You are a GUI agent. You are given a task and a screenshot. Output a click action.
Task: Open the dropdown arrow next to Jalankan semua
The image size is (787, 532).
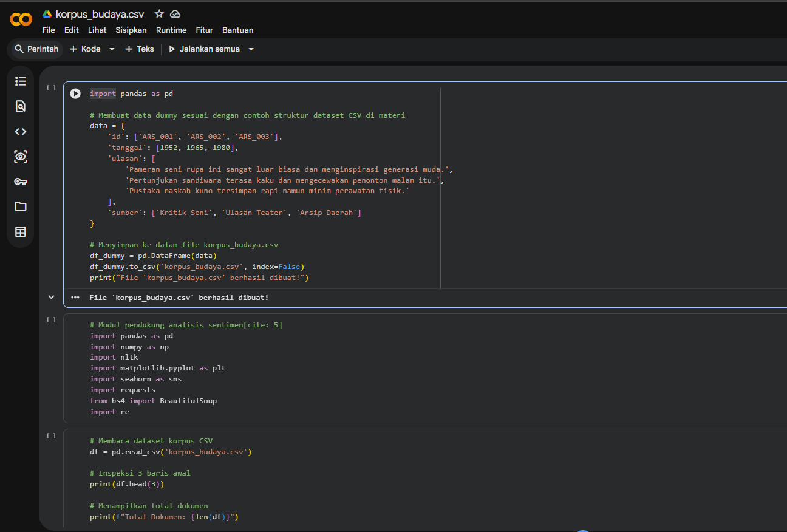point(251,49)
